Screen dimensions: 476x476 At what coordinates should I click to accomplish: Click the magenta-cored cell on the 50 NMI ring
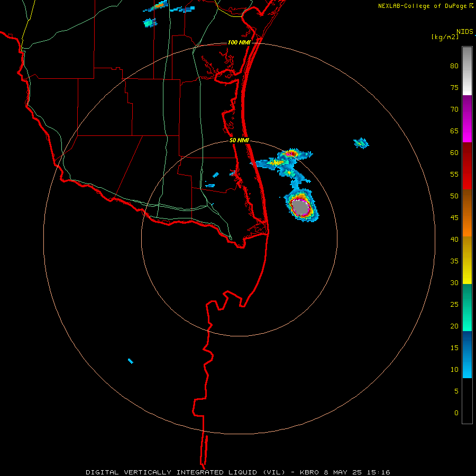click(291, 154)
